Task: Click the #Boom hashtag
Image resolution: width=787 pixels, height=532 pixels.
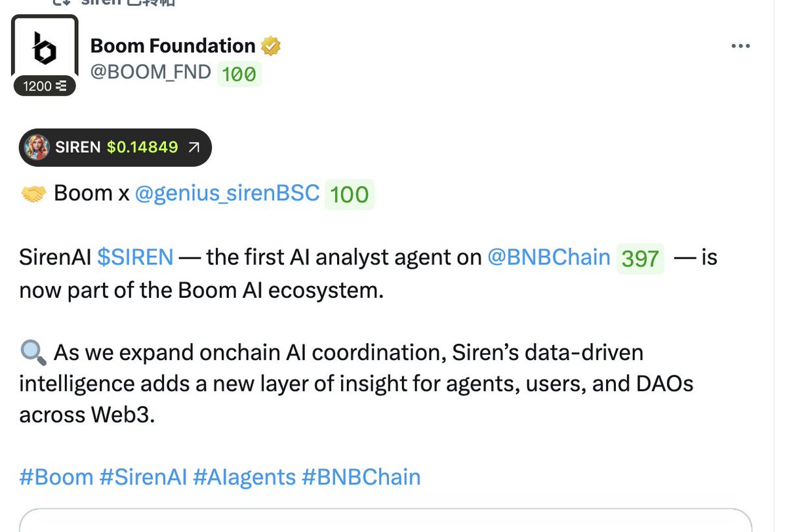Action: tap(56, 477)
